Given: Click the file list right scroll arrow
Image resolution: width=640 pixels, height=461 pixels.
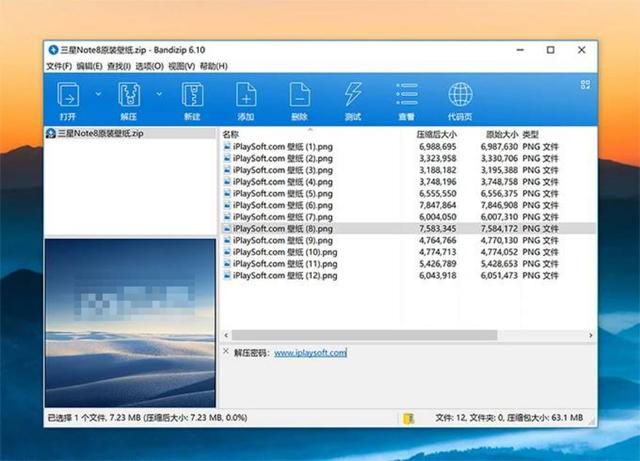Looking at the screenshot, I should coord(591,335).
